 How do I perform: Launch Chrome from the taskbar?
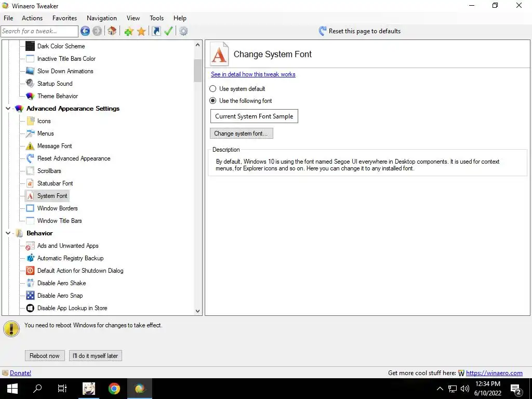pos(114,389)
